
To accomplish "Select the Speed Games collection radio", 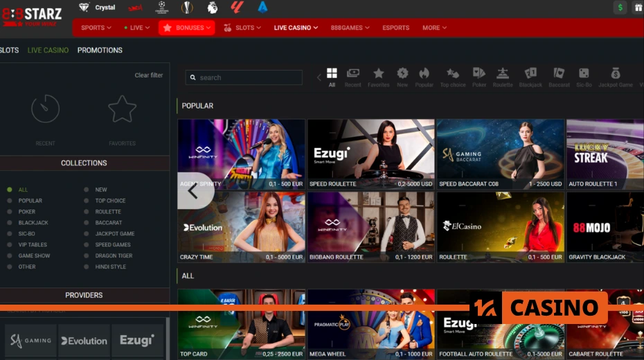I will (87, 244).
